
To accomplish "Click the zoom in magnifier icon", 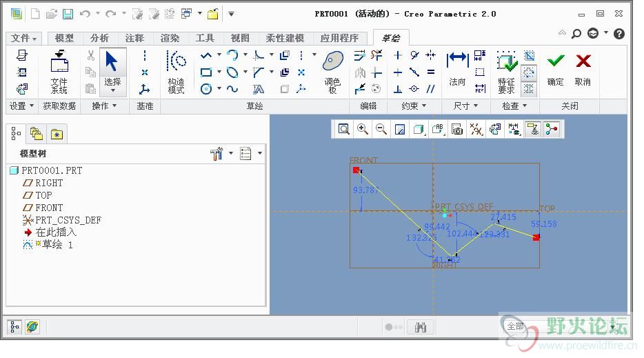I will [x=362, y=130].
